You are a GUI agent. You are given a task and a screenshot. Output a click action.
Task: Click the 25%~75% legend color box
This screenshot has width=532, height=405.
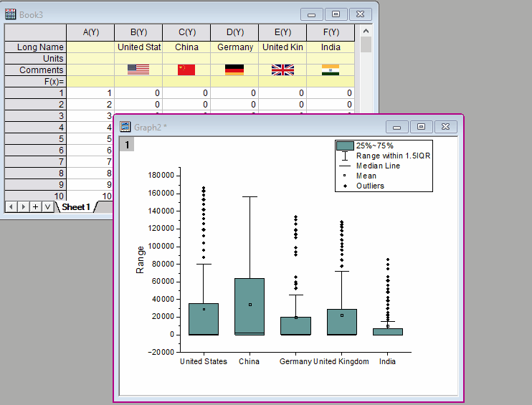point(345,146)
